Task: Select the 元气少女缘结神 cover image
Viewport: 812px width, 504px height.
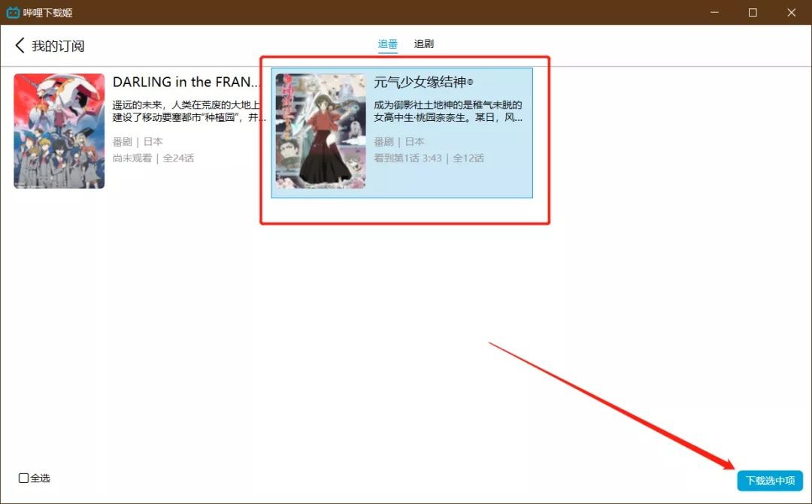Action: [x=320, y=131]
